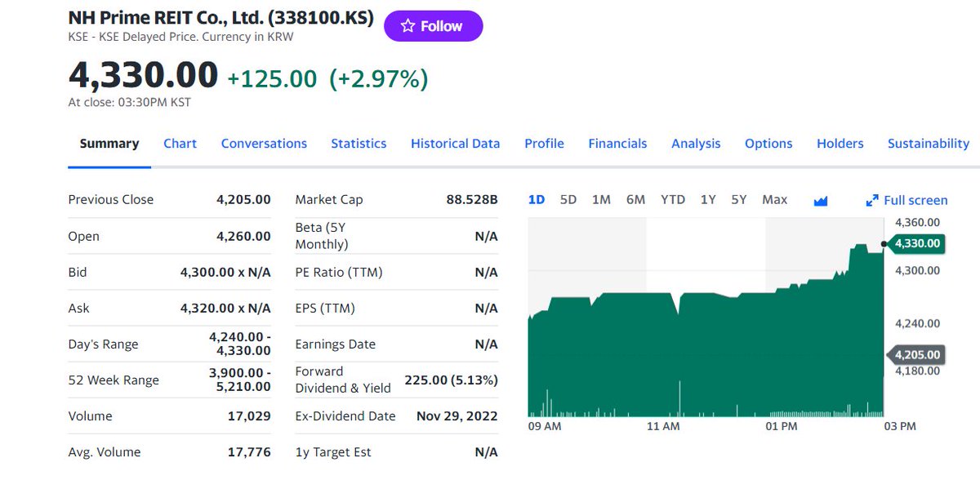980x502 pixels.
Task: Open the Summary tab
Action: [109, 144]
